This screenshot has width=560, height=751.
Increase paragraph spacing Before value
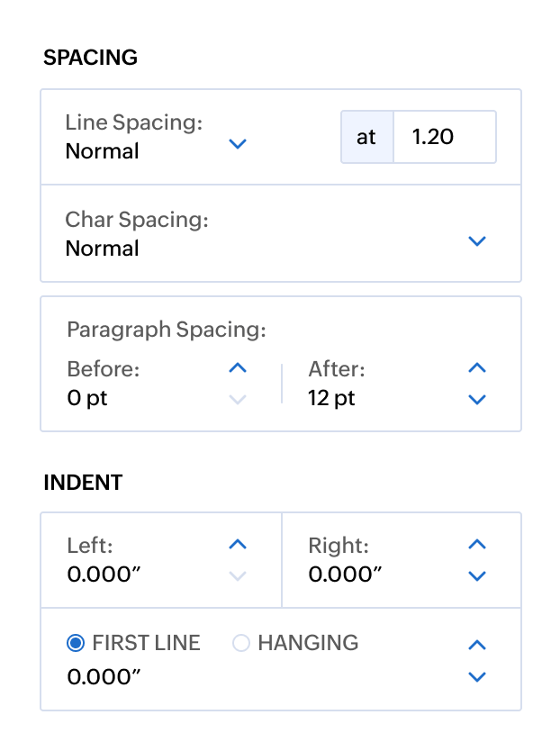pos(237,368)
